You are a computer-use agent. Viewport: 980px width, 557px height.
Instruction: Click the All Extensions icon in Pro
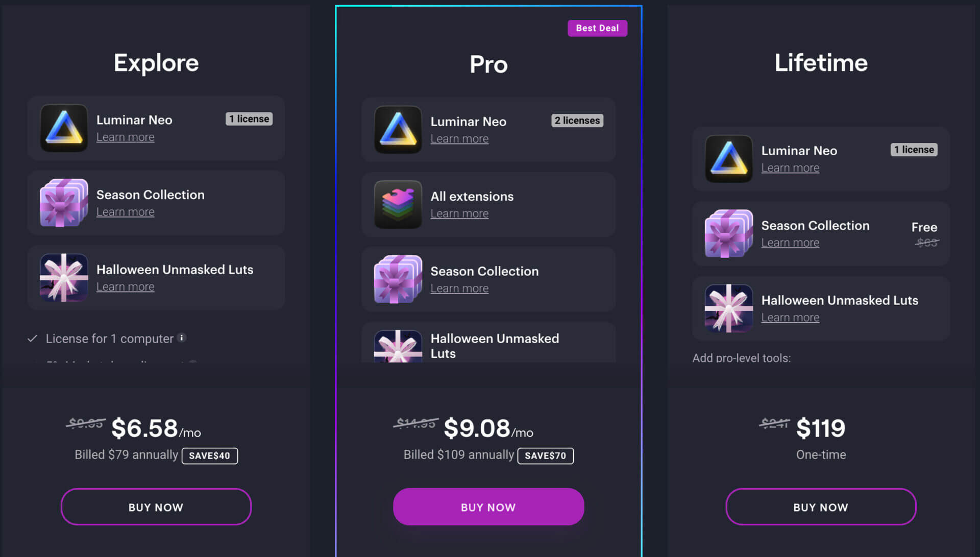398,204
